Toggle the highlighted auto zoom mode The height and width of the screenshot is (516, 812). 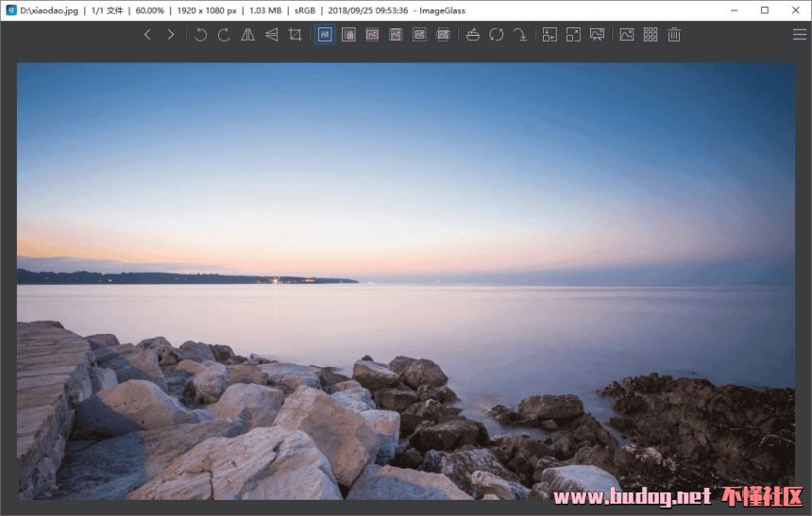click(325, 35)
